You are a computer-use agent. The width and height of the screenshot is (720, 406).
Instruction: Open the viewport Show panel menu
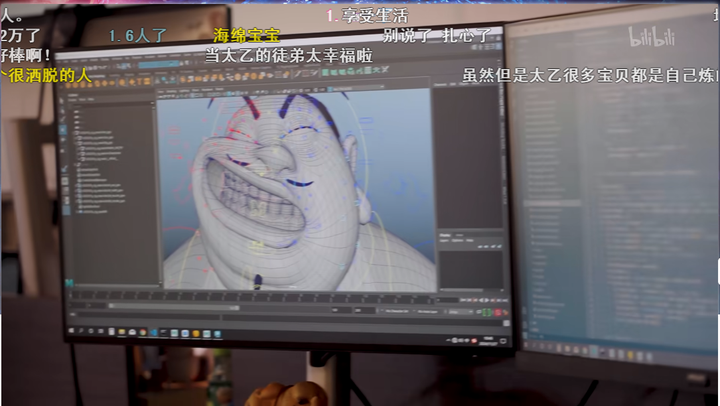click(x=196, y=90)
